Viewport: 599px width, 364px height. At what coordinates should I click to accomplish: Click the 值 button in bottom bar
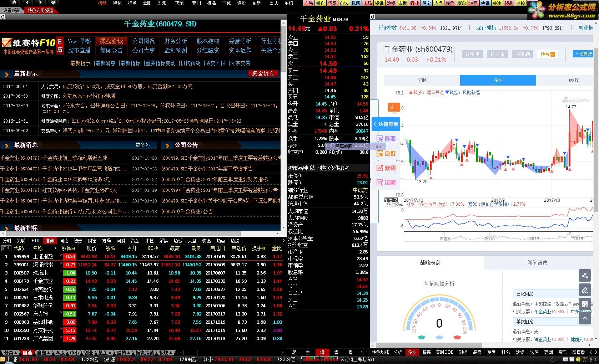pos(322,352)
